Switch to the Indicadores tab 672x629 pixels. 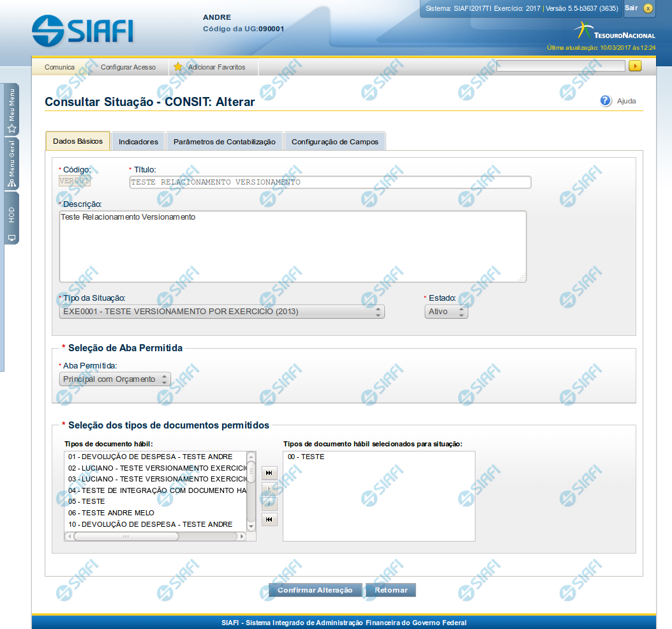138,142
